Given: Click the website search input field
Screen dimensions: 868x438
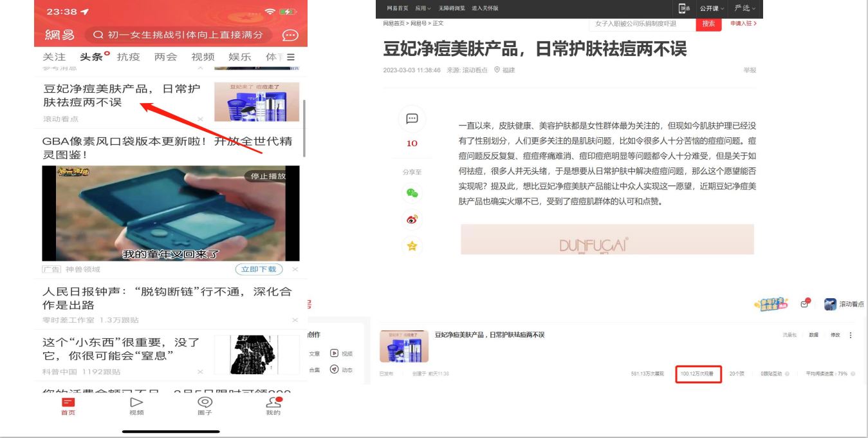Looking at the screenshot, I should pos(642,23).
